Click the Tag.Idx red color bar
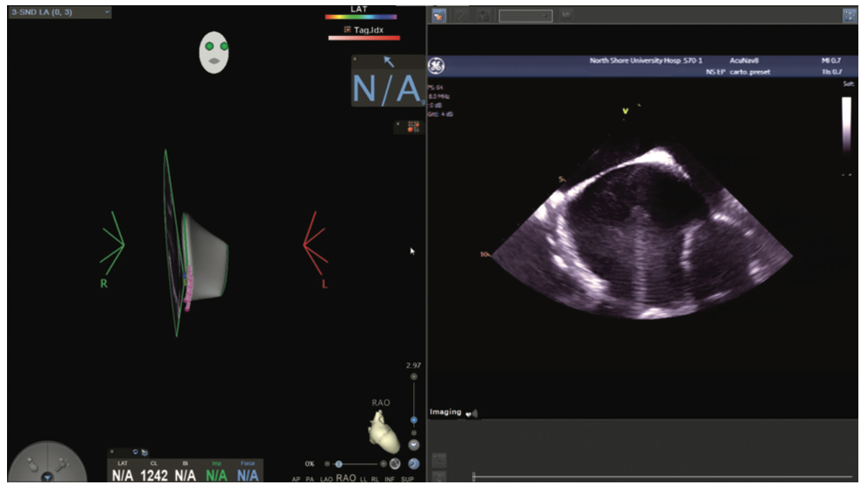The image size is (868, 492). 364,39
